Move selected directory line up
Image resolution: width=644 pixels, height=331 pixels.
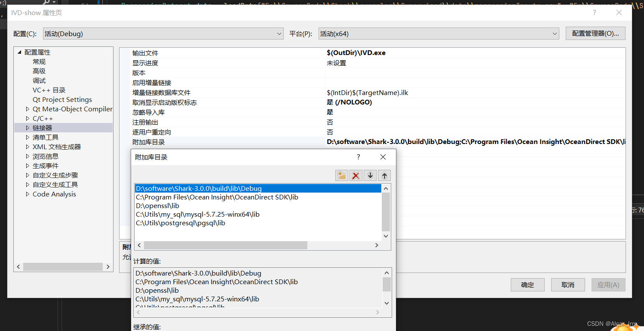[384, 175]
